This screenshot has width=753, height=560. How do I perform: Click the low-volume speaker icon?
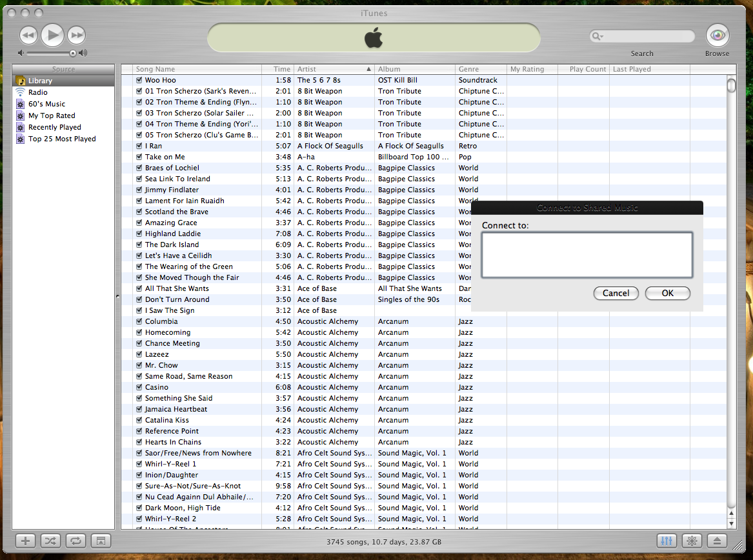pos(21,53)
